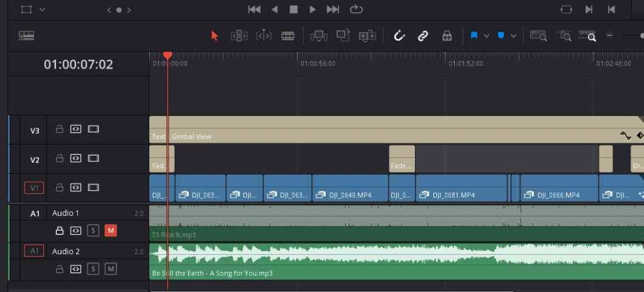The image size is (644, 292).
Task: Activate the Trim Edit Mode tool
Action: [239, 36]
